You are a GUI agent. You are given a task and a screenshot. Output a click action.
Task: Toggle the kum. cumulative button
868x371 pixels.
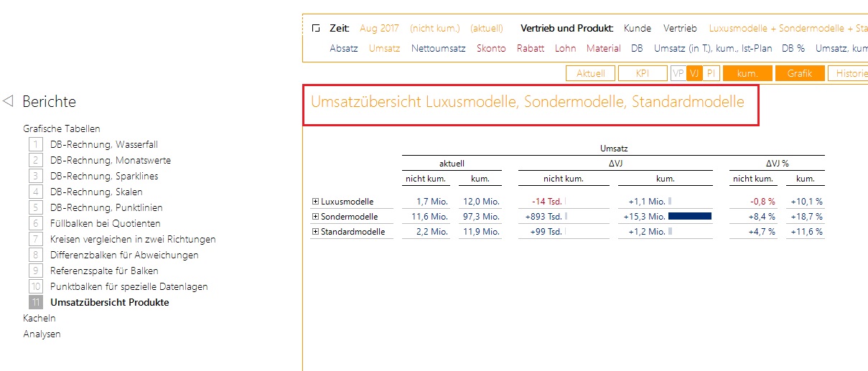point(747,73)
